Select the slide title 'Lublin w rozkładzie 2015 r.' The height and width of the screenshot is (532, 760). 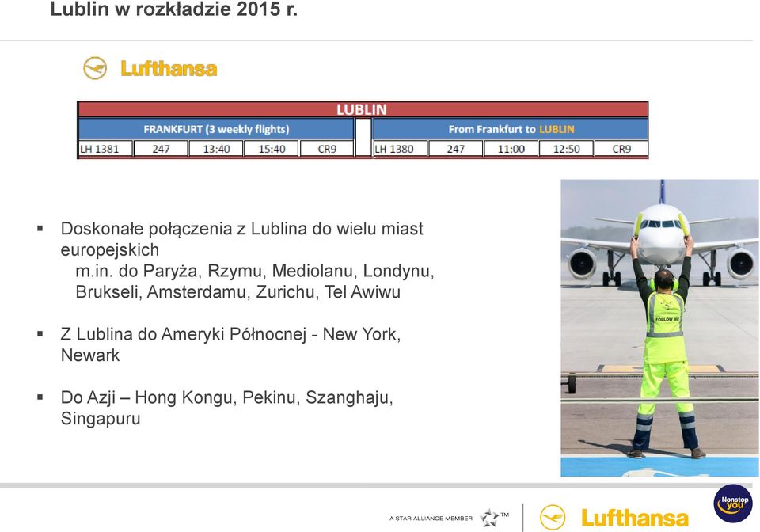click(174, 9)
